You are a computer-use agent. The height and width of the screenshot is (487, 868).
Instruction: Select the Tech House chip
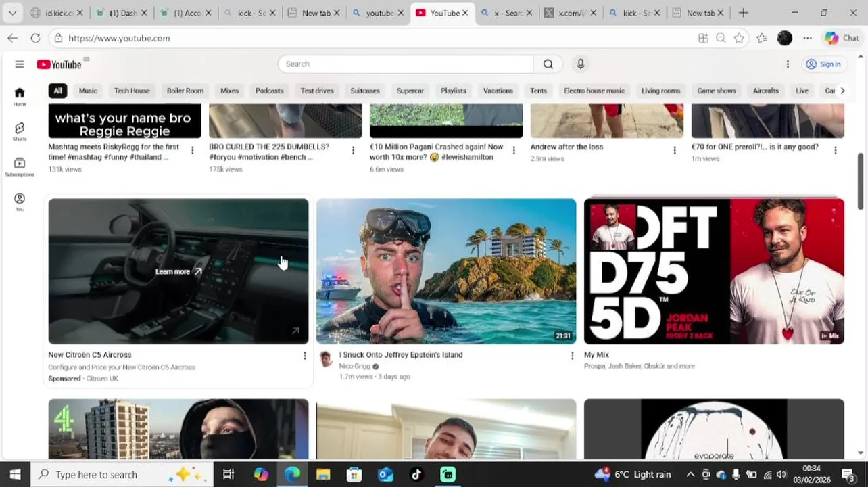(132, 91)
